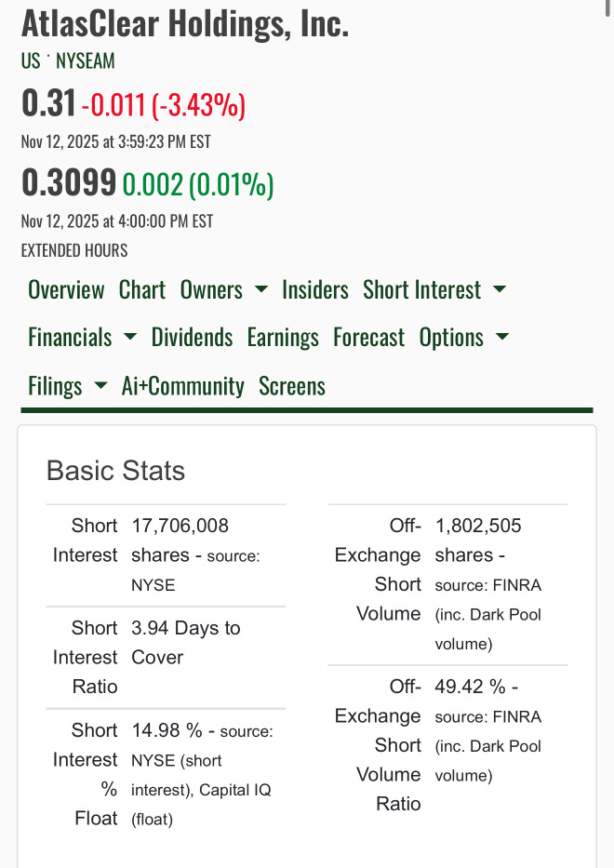614x868 pixels.
Task: Click the 17,706,008 short interest value
Action: point(180,526)
